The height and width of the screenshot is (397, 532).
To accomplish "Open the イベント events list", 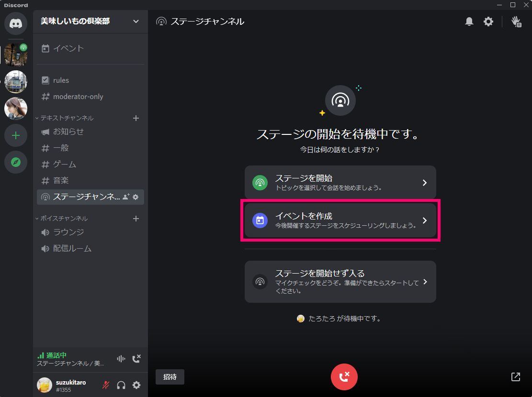I will pos(90,48).
